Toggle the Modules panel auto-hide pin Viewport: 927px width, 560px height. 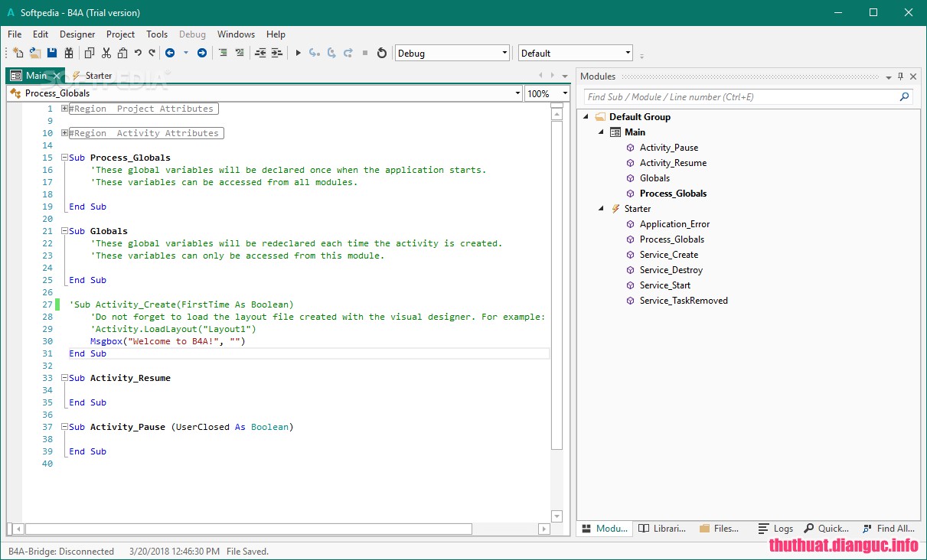click(901, 77)
